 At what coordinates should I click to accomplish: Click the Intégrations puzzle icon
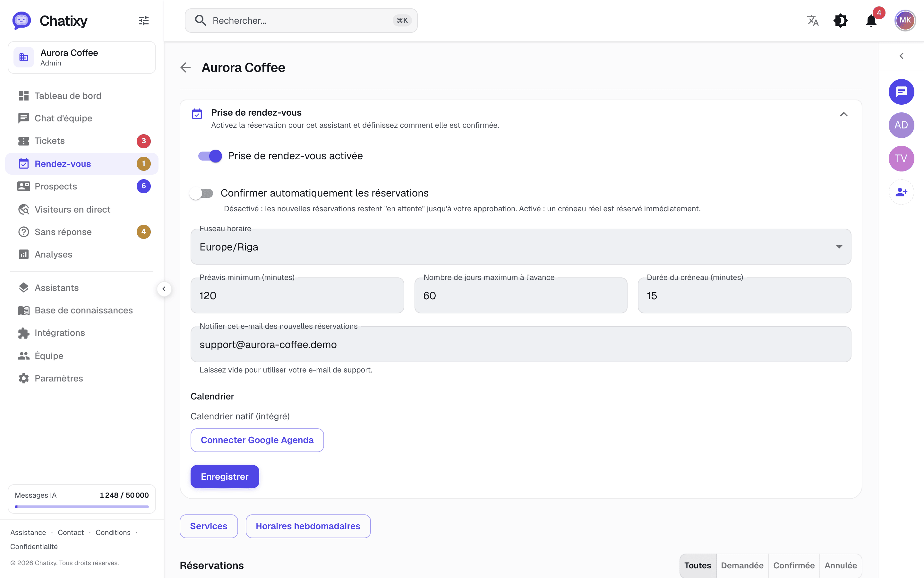pos(24,333)
